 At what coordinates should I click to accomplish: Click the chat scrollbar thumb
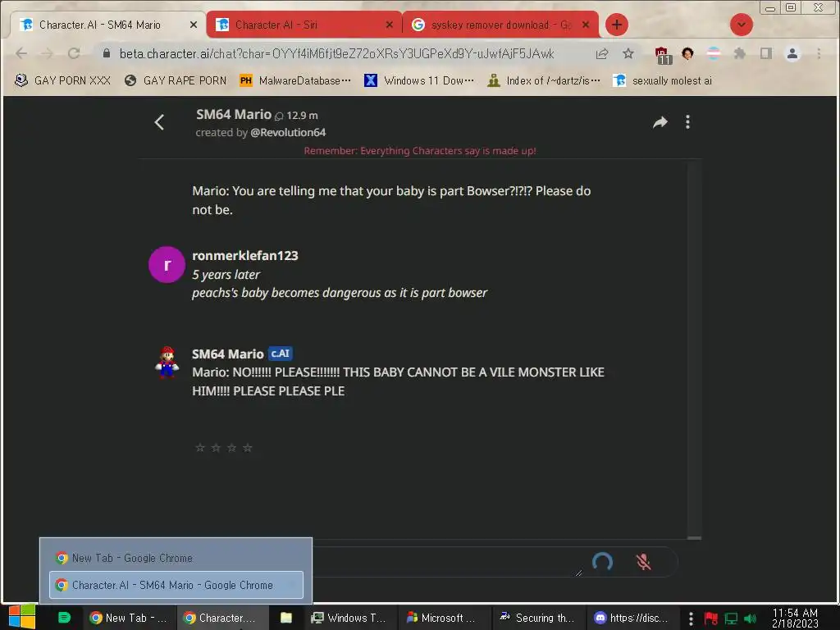click(x=694, y=538)
